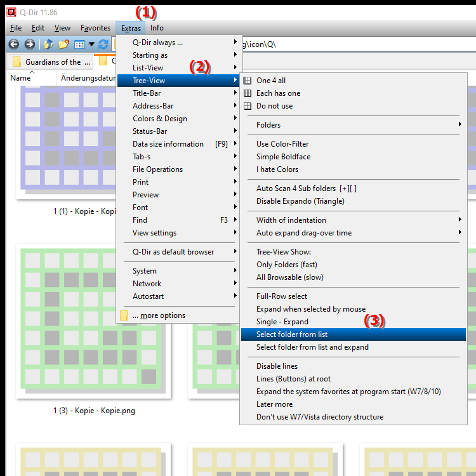Image resolution: width=476 pixels, height=476 pixels.
Task: Expand 'Title-Bar' submenu
Action: point(179,93)
